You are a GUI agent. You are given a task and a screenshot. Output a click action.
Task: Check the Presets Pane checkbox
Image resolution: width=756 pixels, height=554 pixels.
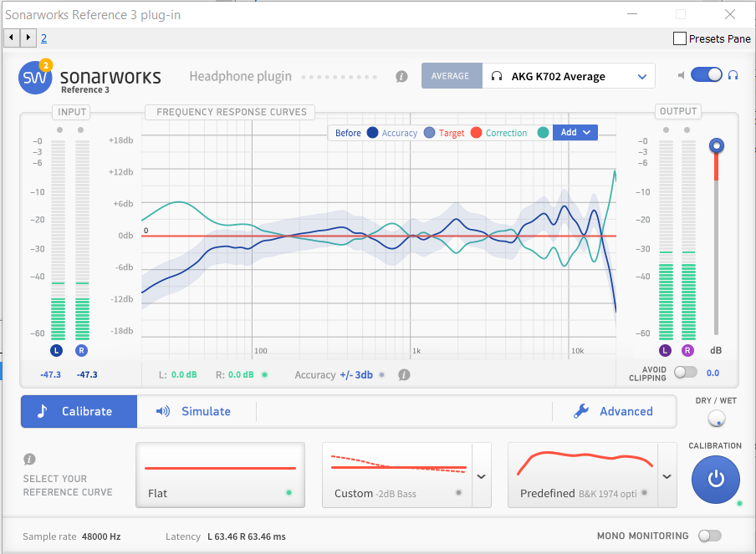680,38
